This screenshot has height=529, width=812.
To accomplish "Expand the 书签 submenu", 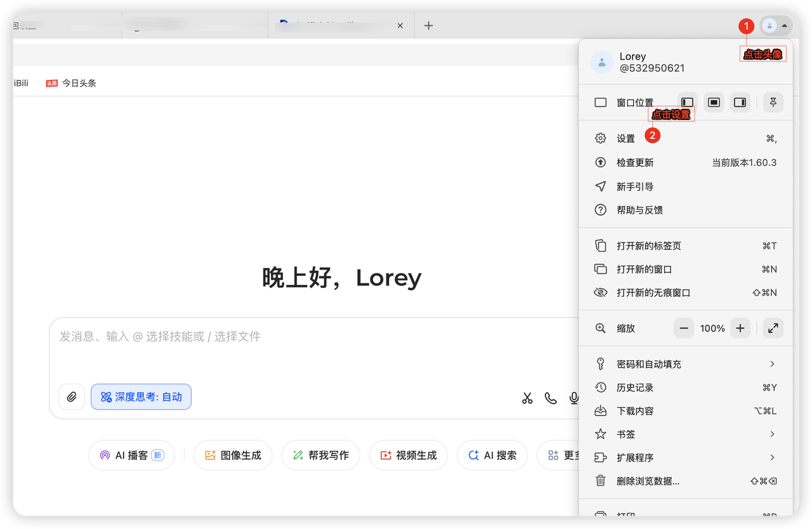I will pos(686,434).
